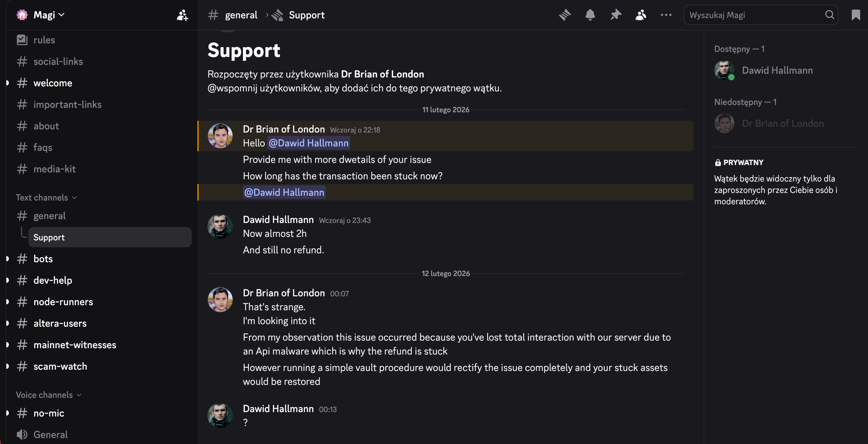This screenshot has width=868, height=444.
Task: Open the three-dots more options menu
Action: 666,15
